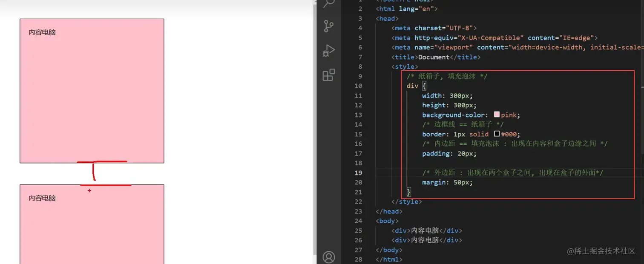Click the 外边距 comment line

[x=513, y=172]
